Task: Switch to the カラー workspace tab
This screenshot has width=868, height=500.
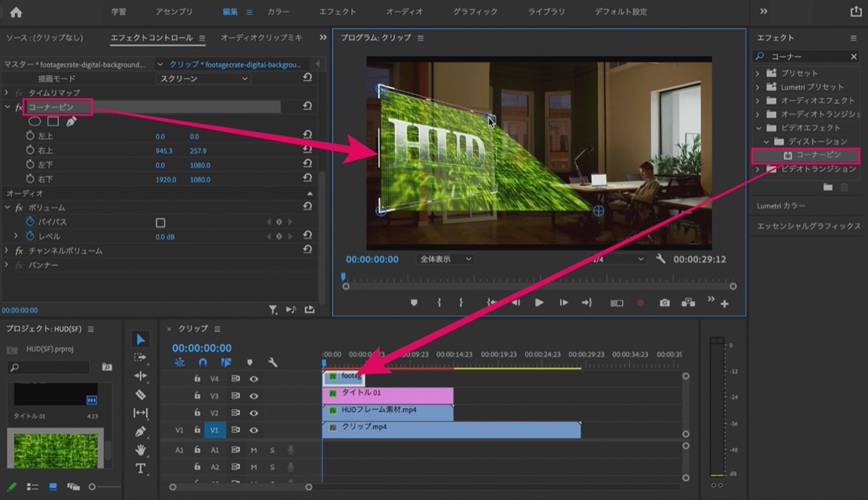Action: click(x=278, y=12)
